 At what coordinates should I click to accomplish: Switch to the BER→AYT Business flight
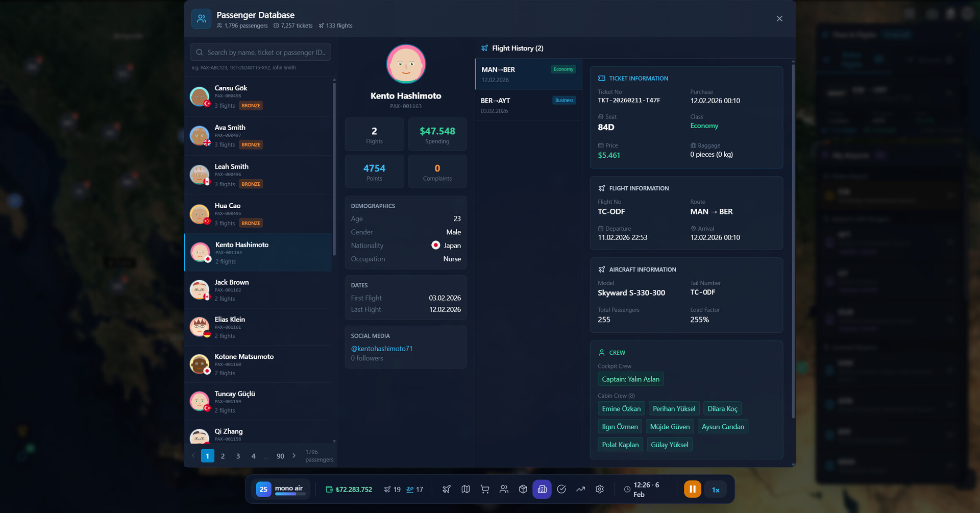[x=527, y=105]
